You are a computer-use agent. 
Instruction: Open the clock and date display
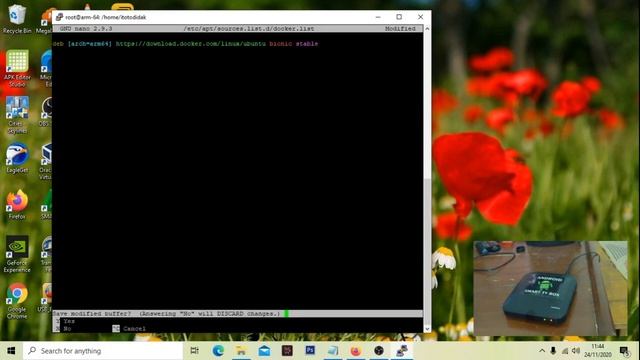click(x=598, y=351)
